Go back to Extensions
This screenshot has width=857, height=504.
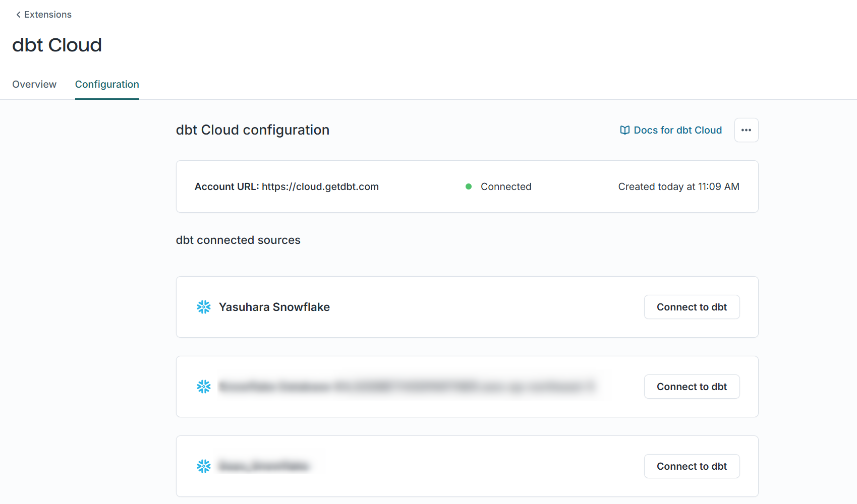[x=43, y=15]
